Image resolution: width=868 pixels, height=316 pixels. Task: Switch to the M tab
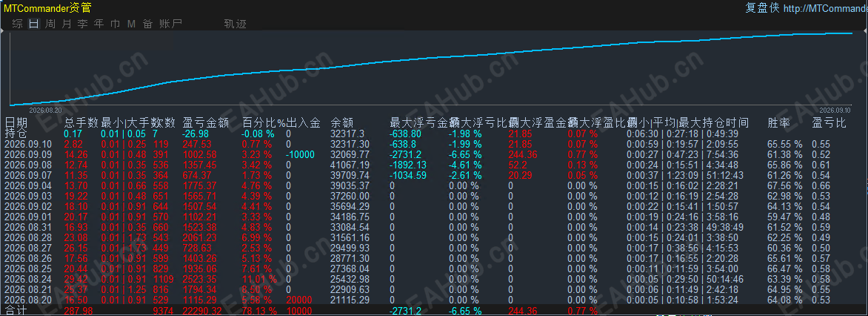tap(131, 23)
